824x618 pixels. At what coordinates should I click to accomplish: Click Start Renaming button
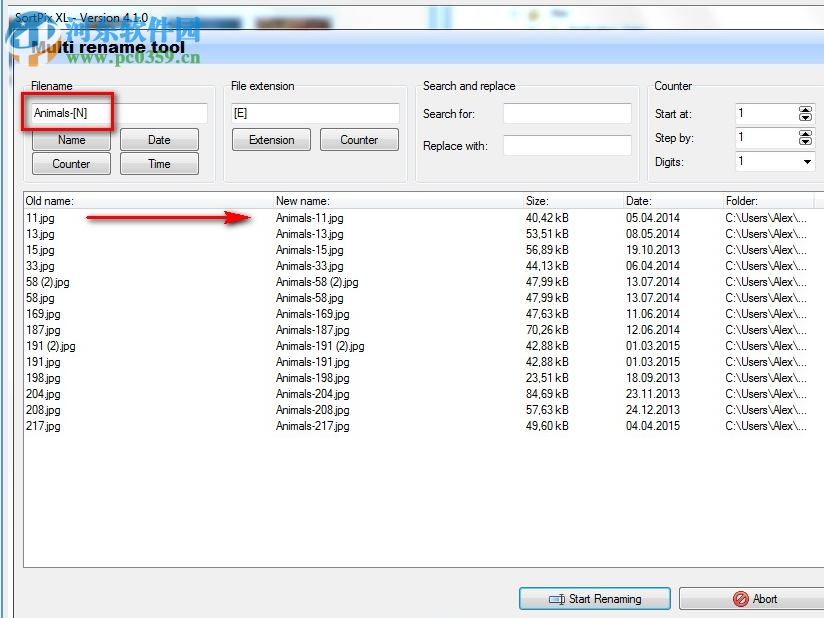point(595,599)
